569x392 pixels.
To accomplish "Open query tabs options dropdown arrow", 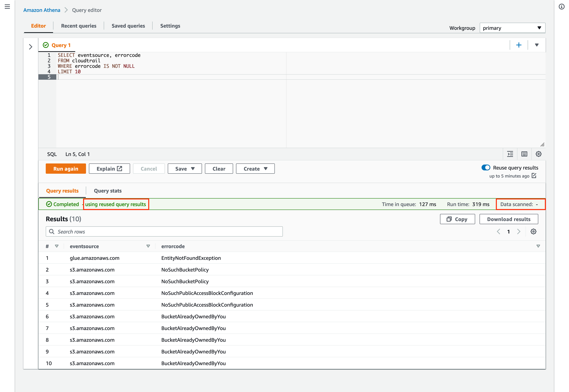I will pyautogui.click(x=537, y=45).
